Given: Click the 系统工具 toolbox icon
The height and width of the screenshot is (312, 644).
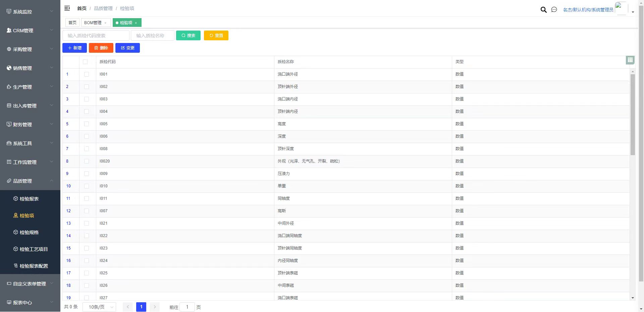Looking at the screenshot, I should 9,143.
